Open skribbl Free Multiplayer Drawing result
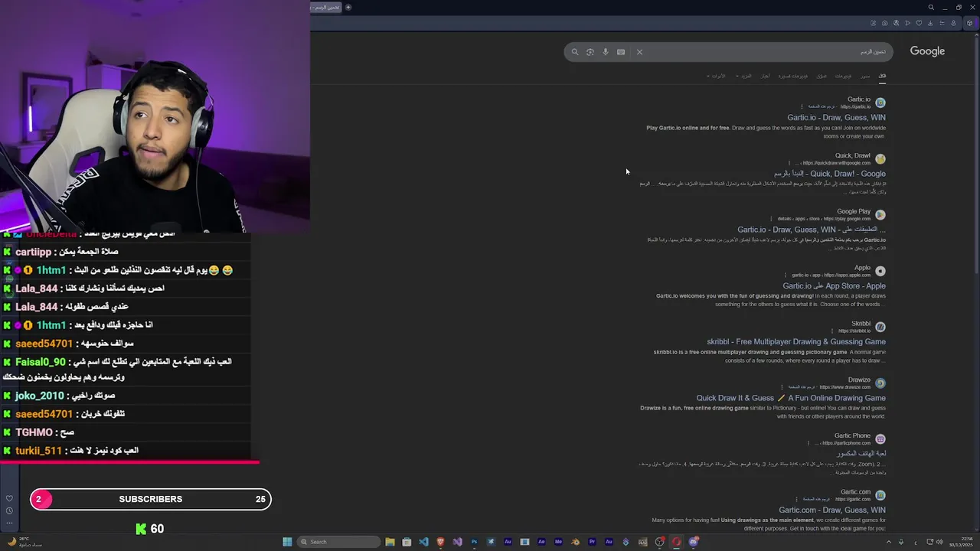Screen dimensions: 980x551 point(796,341)
